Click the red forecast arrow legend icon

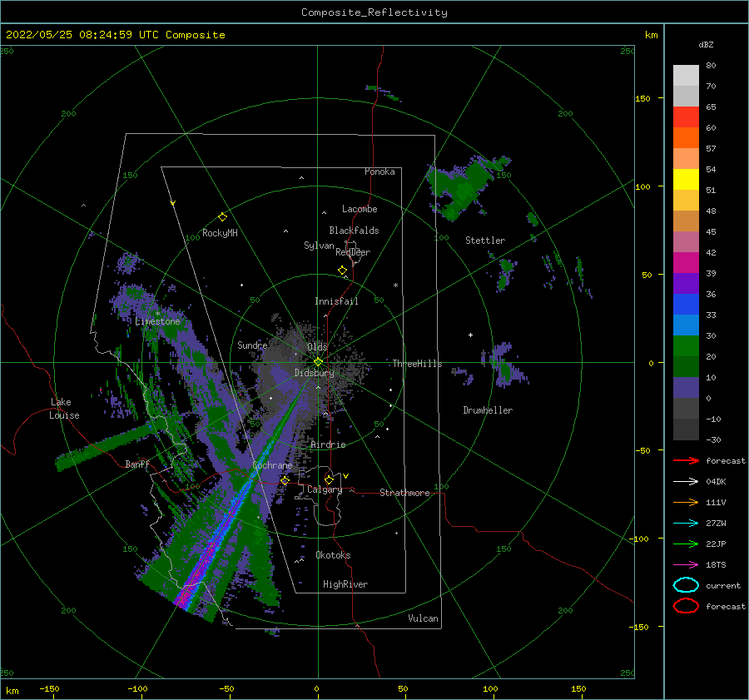click(686, 460)
